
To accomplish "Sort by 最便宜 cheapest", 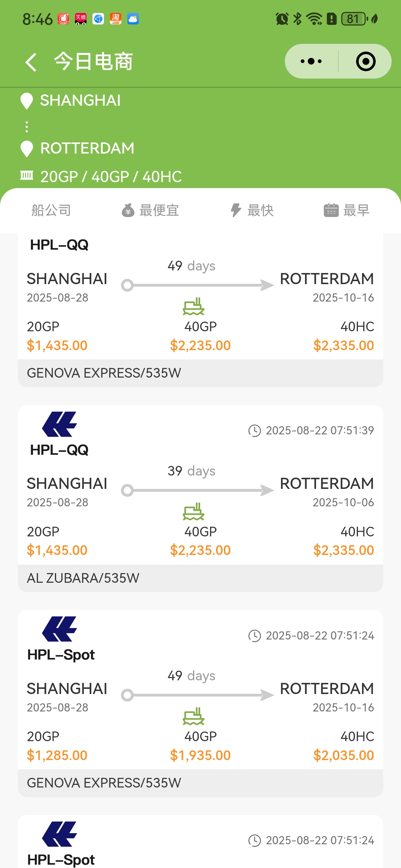I will (x=150, y=210).
